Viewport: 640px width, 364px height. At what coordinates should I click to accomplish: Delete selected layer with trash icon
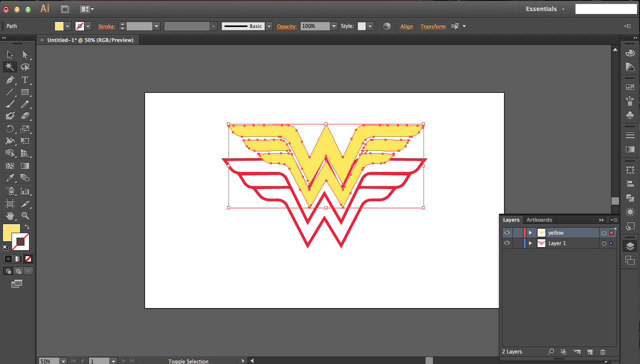[x=602, y=352]
